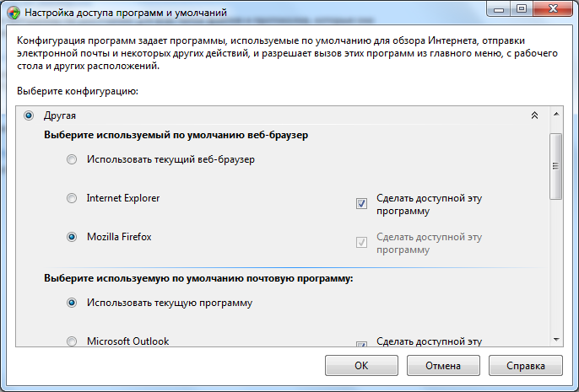Select Mozilla Firefox radio button
The image size is (579, 392).
[72, 237]
